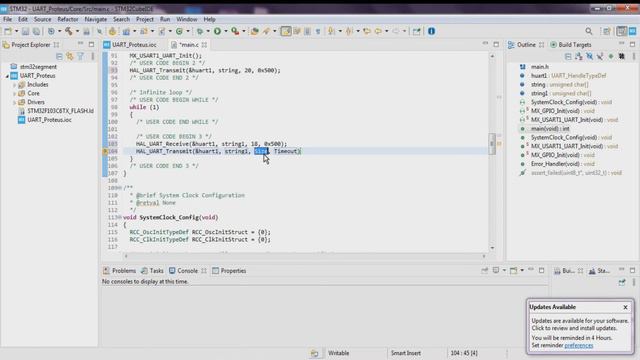Close the main.c editor tab

tap(204, 44)
